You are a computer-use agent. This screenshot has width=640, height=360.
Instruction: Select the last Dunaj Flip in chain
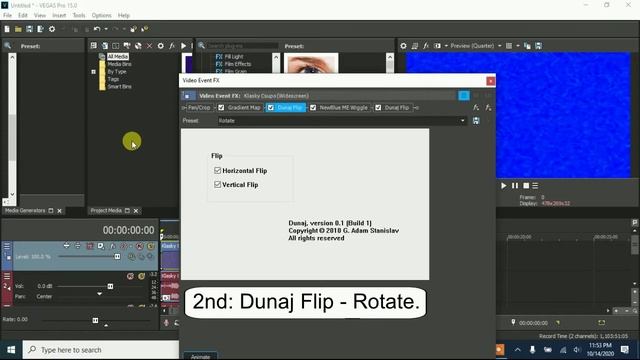point(397,108)
